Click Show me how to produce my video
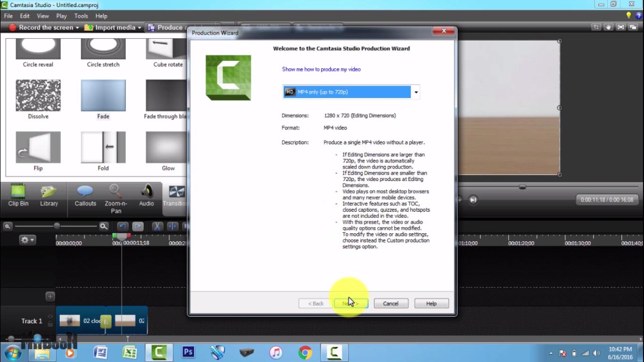 click(x=321, y=69)
